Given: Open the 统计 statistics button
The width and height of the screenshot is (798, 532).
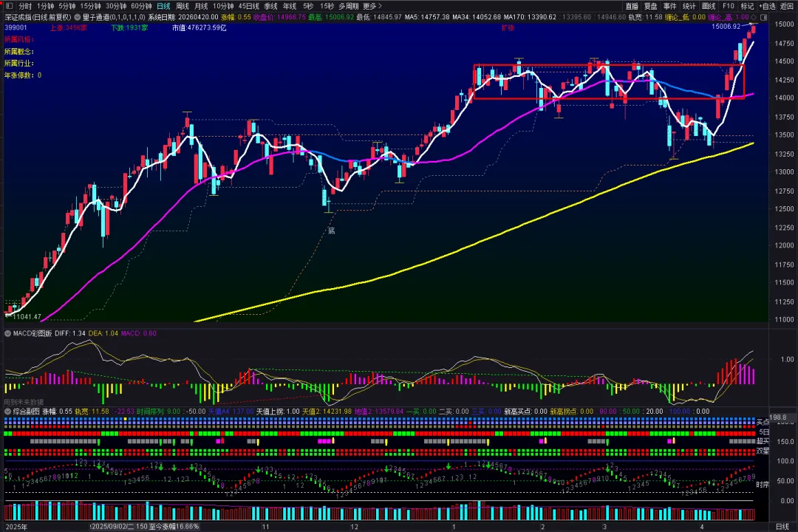Looking at the screenshot, I should point(689,6).
